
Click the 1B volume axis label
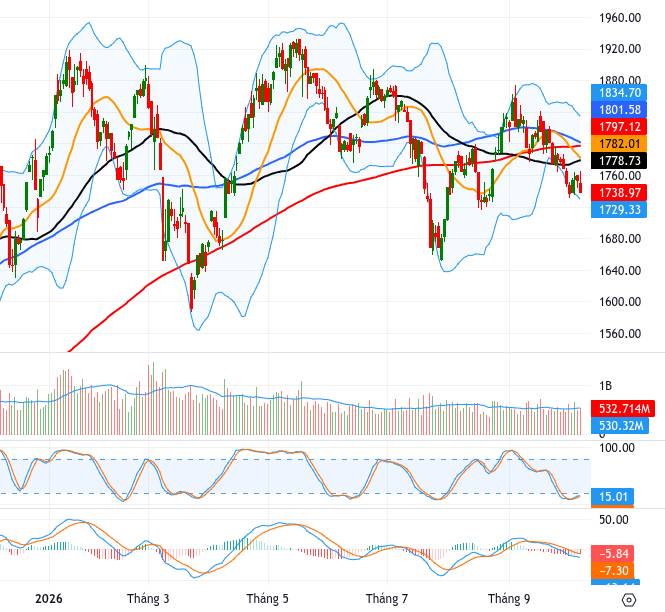pos(605,386)
